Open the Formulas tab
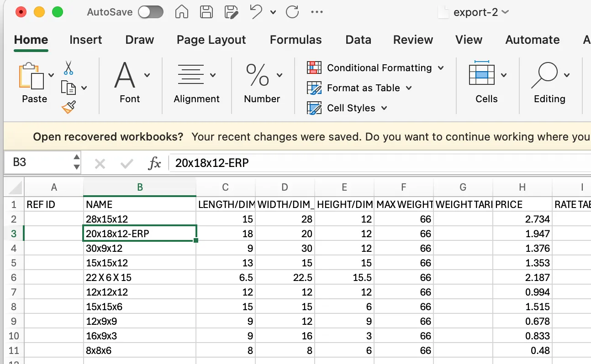591x364 pixels. coord(296,40)
